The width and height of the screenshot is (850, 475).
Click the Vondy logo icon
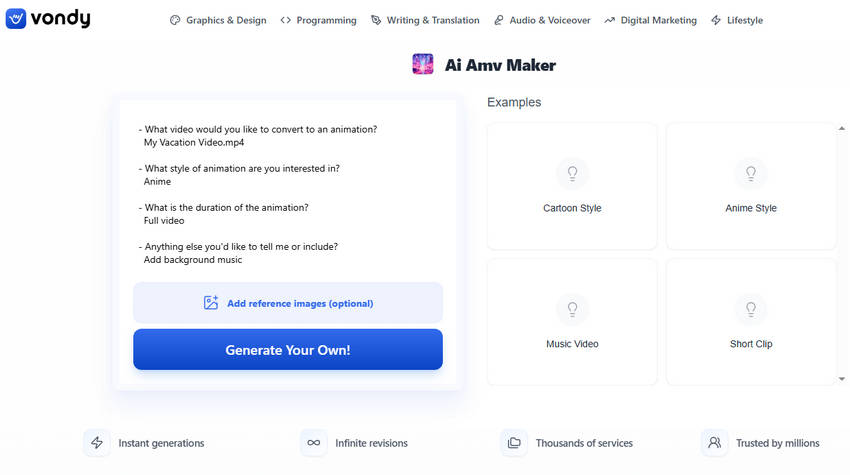(x=16, y=19)
